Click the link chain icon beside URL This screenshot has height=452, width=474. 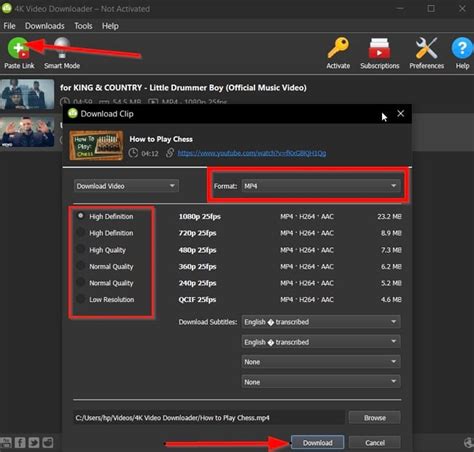pyautogui.click(x=170, y=153)
